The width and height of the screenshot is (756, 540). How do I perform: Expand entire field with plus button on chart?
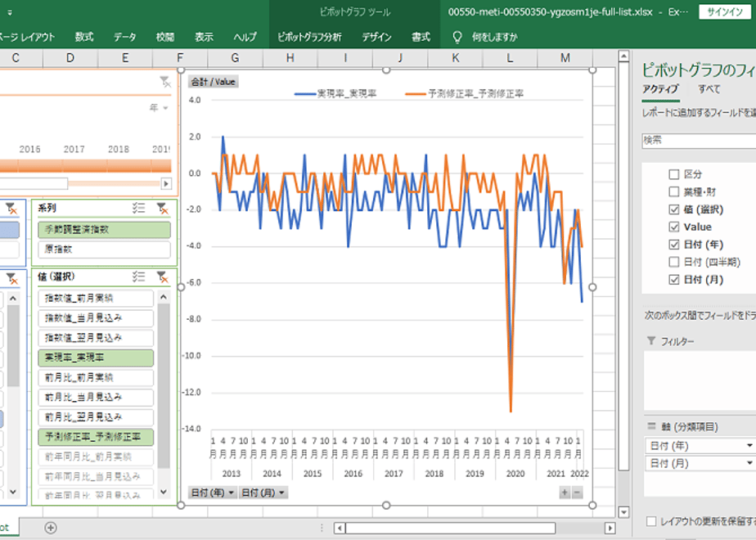(565, 493)
